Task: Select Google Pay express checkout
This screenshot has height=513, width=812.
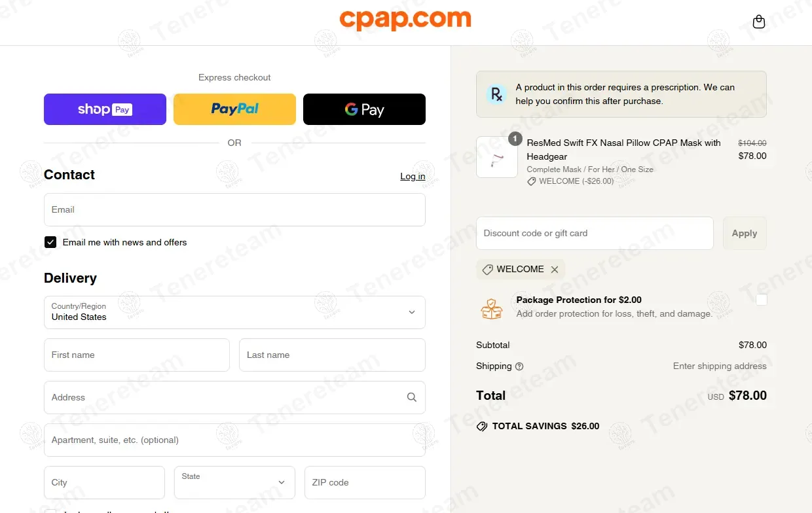Action: (x=364, y=109)
